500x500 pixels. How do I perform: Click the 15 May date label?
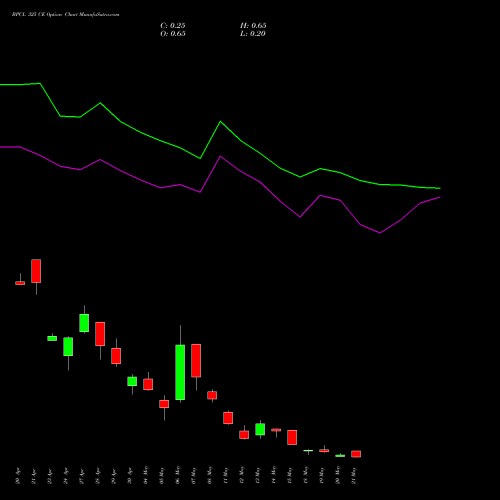[x=290, y=475]
